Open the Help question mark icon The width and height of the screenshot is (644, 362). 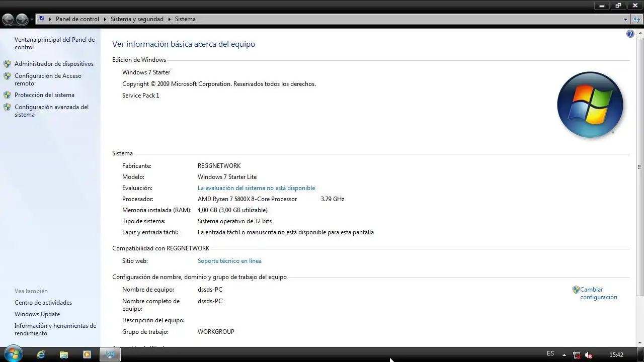(x=630, y=34)
